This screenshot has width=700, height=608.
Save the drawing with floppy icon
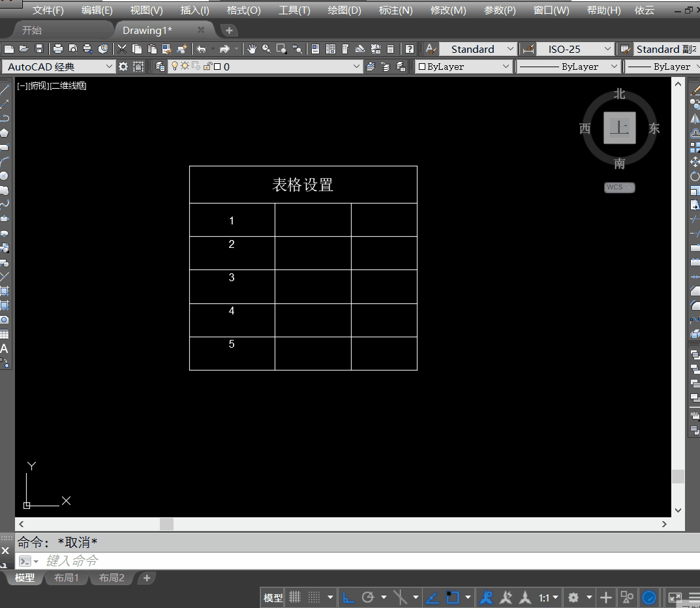coord(39,49)
